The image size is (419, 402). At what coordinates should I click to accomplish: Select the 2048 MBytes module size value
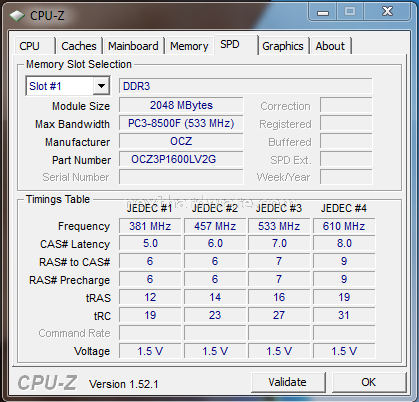pyautogui.click(x=181, y=105)
